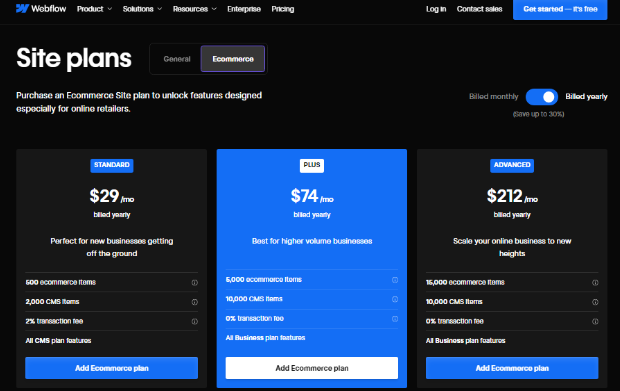This screenshot has width=620, height=391.
Task: Expand the Resources menu
Action: tap(195, 9)
